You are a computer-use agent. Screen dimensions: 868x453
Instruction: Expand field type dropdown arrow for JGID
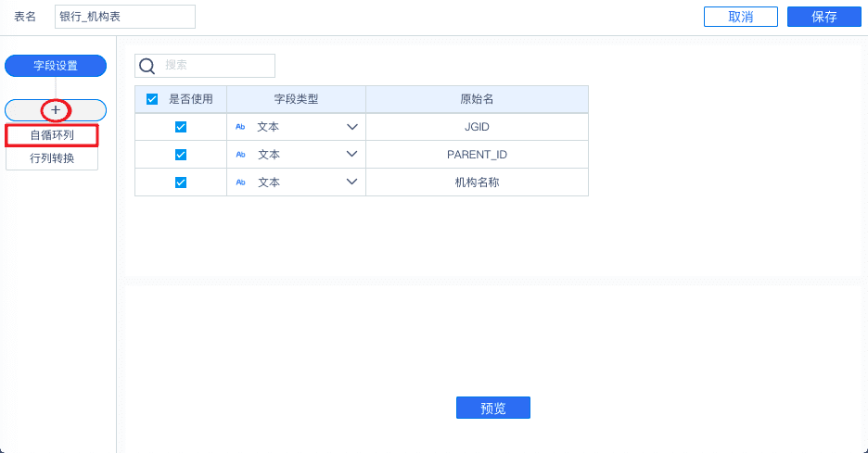click(351, 127)
